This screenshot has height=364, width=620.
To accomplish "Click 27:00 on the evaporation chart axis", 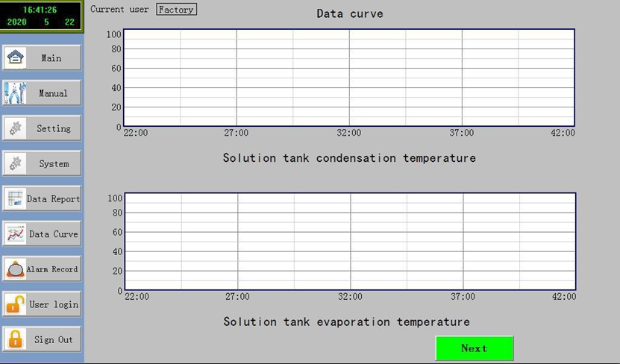I will [237, 296].
